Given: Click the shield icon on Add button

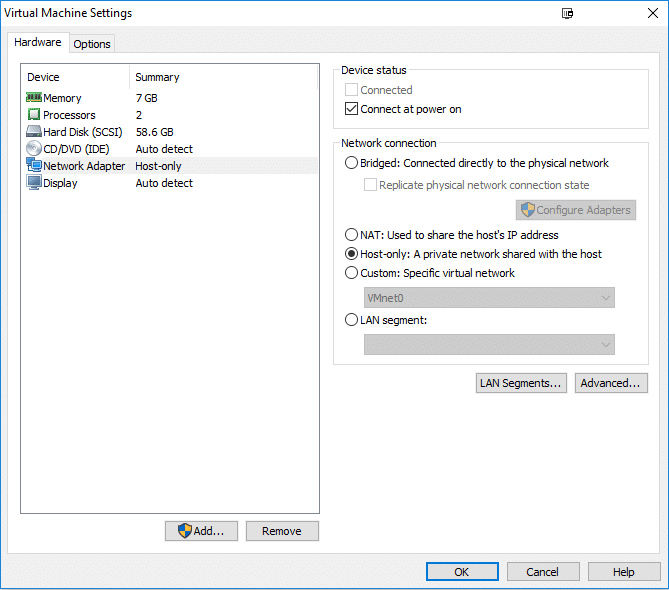Looking at the screenshot, I should point(184,531).
